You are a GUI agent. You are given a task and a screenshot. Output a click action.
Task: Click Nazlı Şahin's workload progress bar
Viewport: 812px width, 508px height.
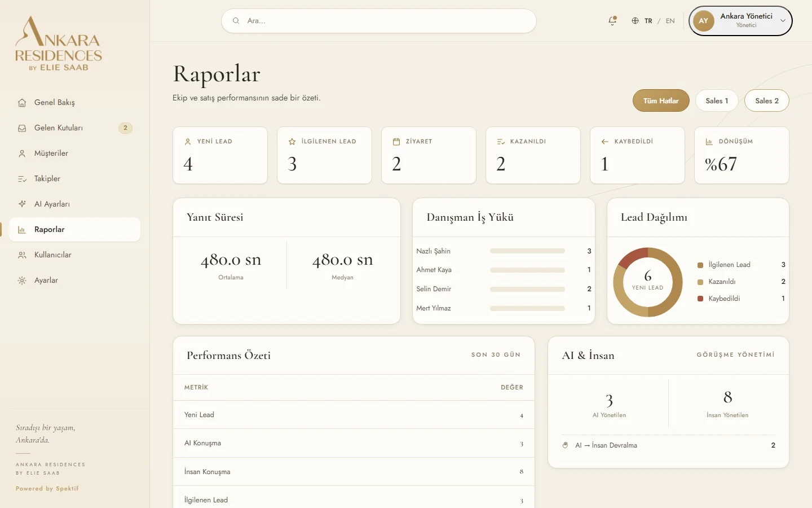(x=527, y=251)
